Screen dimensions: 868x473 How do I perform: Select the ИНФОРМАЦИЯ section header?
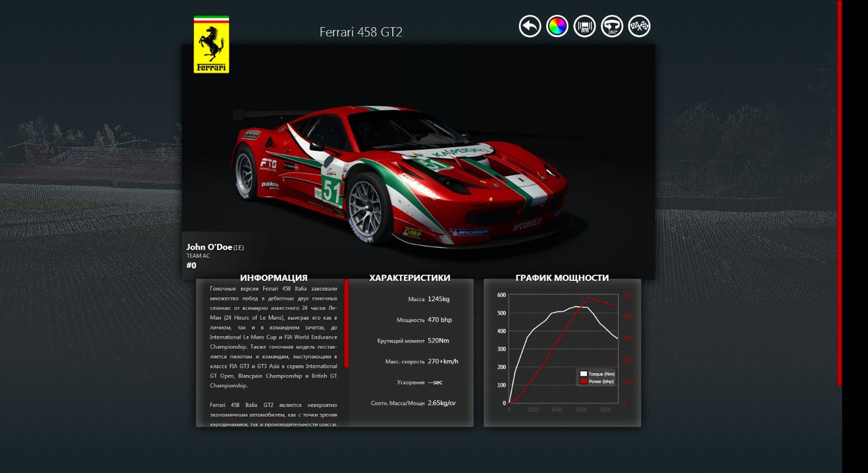(x=274, y=278)
